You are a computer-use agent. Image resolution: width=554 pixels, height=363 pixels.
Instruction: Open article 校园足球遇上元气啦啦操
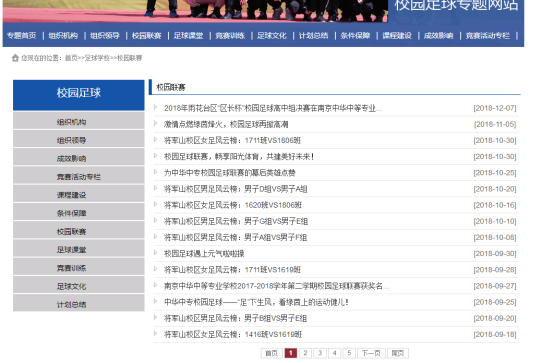point(204,253)
